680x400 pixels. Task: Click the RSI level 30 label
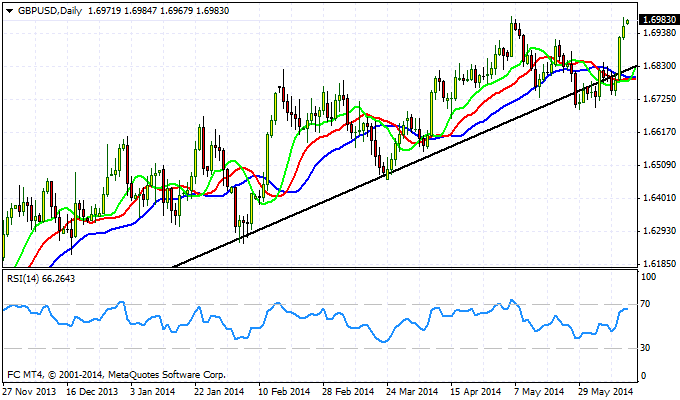pyautogui.click(x=645, y=348)
